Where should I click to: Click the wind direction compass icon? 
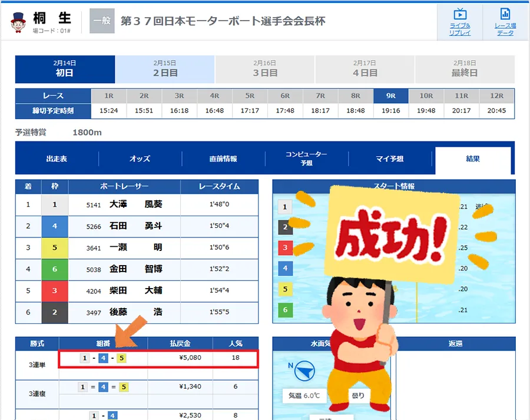click(303, 371)
